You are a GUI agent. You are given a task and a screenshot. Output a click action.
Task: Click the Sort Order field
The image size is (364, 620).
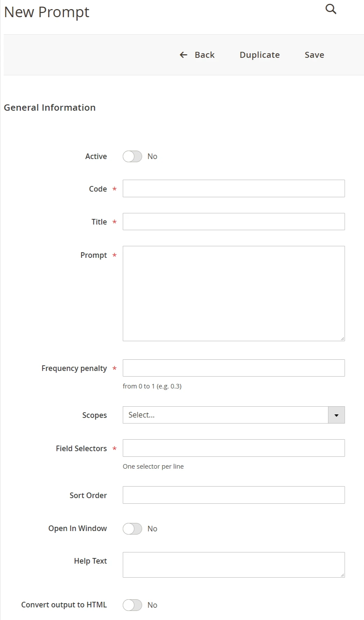point(234,495)
